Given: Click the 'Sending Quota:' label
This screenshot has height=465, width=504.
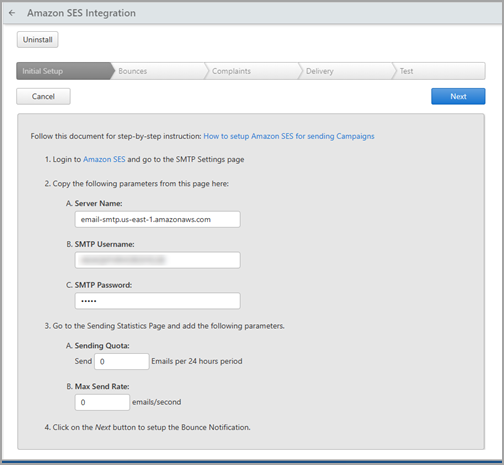Looking at the screenshot, I should tap(102, 346).
